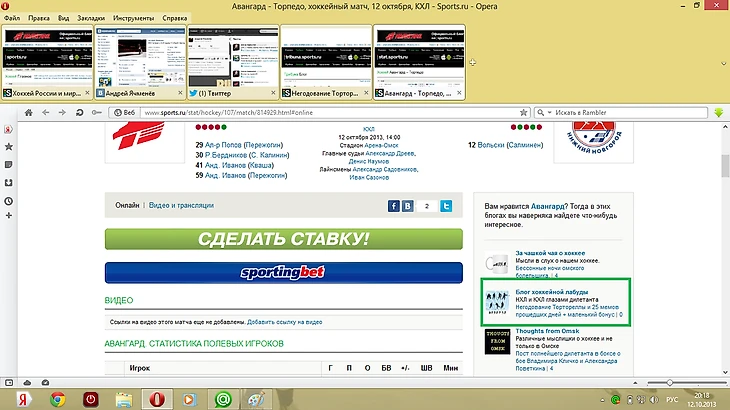Share the match on Facebook
The image size is (730, 410).
point(393,206)
